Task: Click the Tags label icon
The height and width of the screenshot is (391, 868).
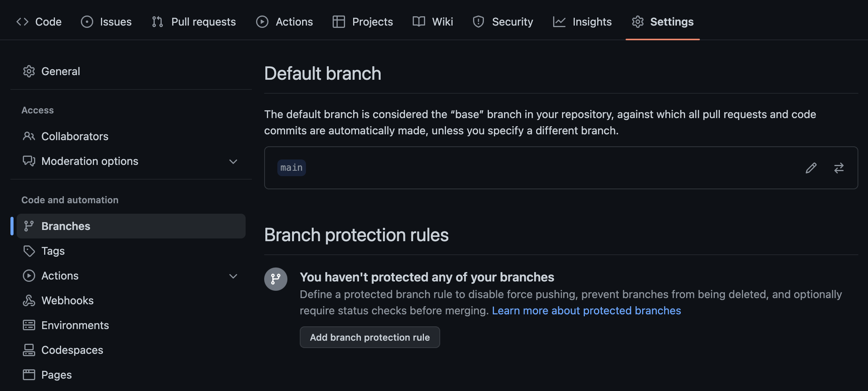Action: pos(29,251)
